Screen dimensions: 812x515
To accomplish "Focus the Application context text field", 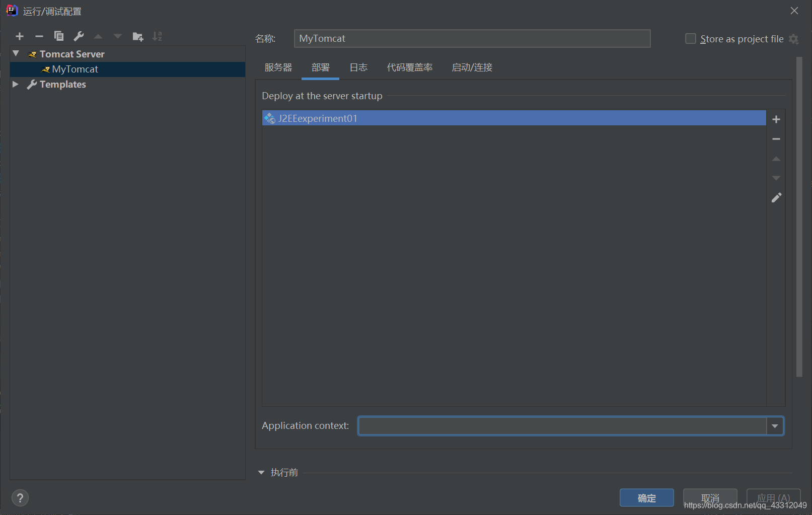I will coord(563,426).
